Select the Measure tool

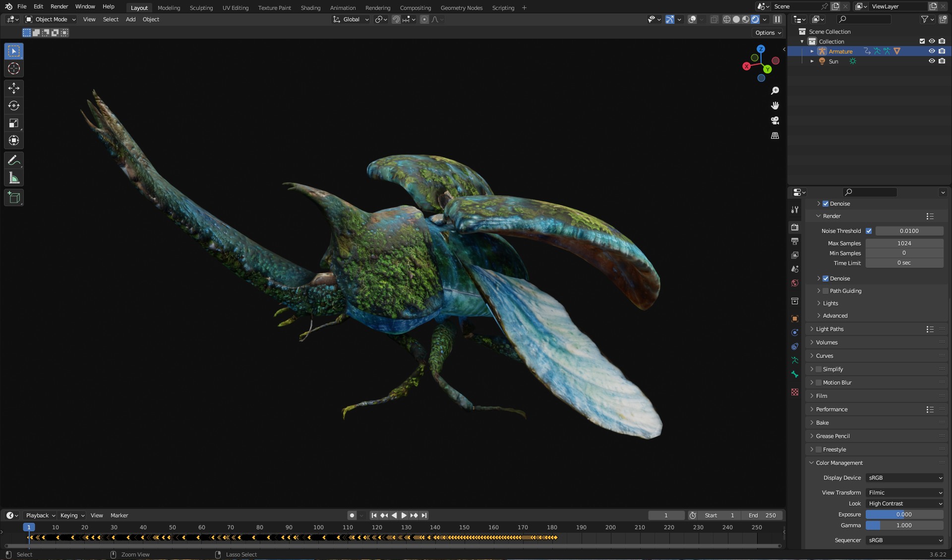[14, 178]
